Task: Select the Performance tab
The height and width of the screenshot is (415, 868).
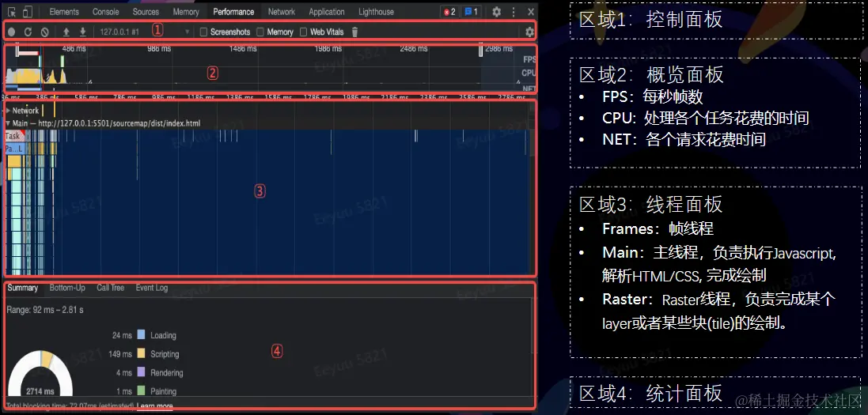Action: pyautogui.click(x=233, y=12)
